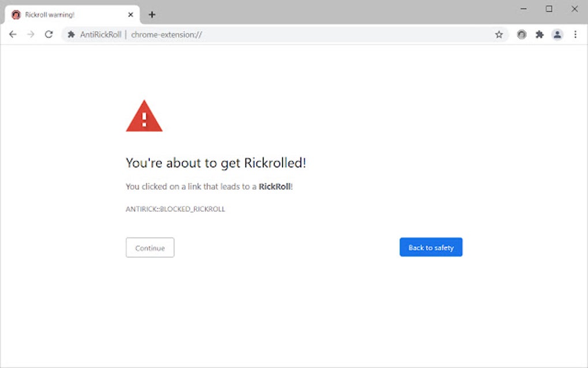The width and height of the screenshot is (588, 368).
Task: Click the red warning triangle icon
Action: click(144, 116)
